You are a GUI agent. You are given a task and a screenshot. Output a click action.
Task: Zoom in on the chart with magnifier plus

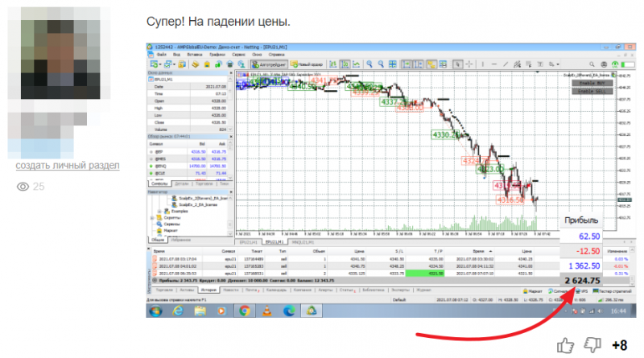point(369,64)
